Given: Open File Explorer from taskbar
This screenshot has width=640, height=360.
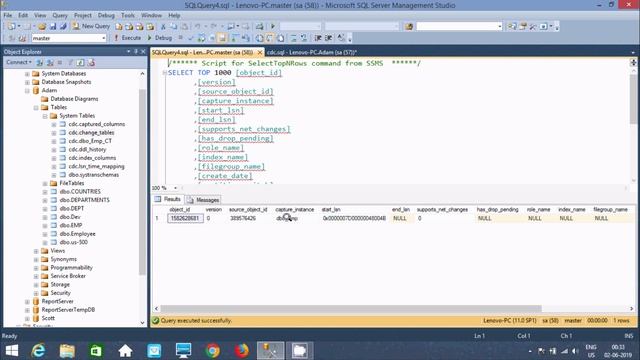Looking at the screenshot, I should click(67, 351).
